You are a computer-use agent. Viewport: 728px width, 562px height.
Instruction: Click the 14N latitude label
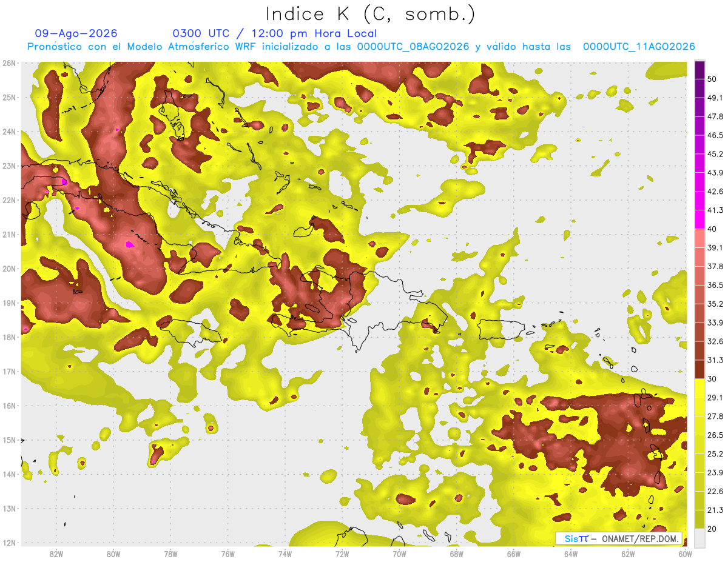[9, 474]
